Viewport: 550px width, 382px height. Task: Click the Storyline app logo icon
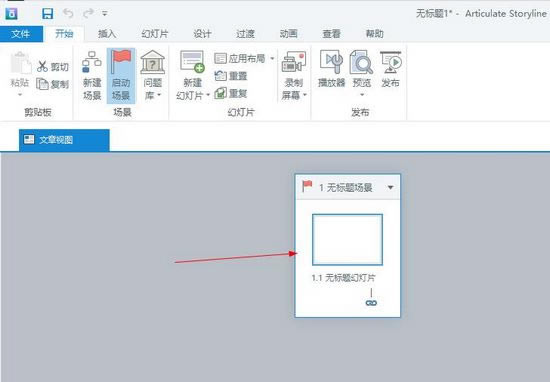pos(11,14)
